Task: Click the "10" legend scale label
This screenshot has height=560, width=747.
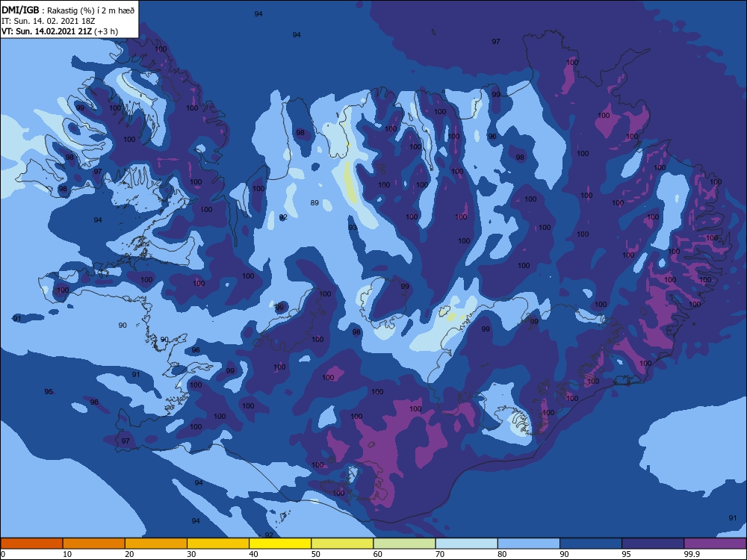Action: click(x=67, y=554)
